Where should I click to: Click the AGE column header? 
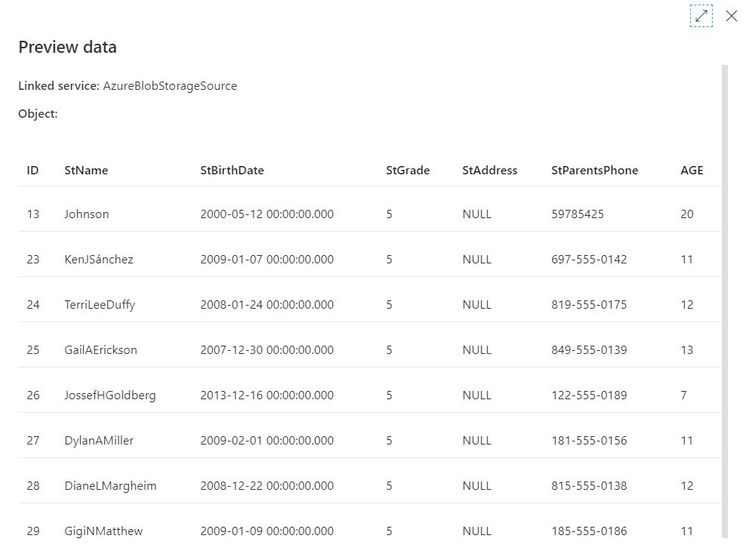[692, 170]
